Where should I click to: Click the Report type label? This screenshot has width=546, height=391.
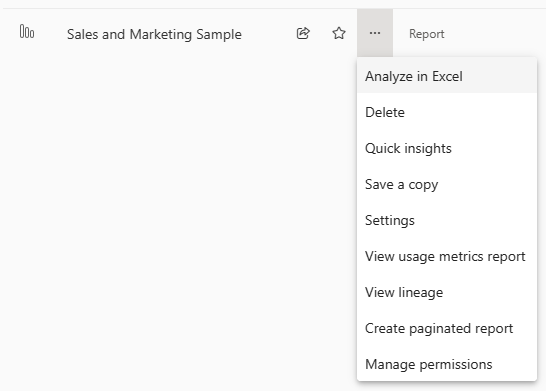coord(427,34)
